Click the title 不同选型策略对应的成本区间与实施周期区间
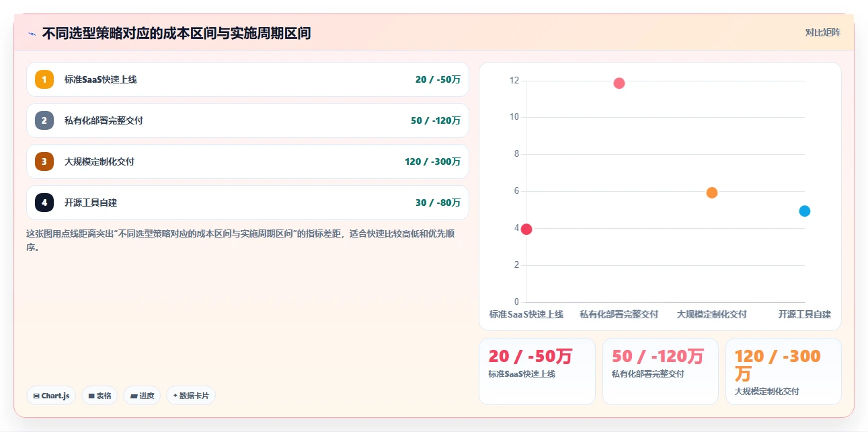The height and width of the screenshot is (432, 868). (176, 33)
